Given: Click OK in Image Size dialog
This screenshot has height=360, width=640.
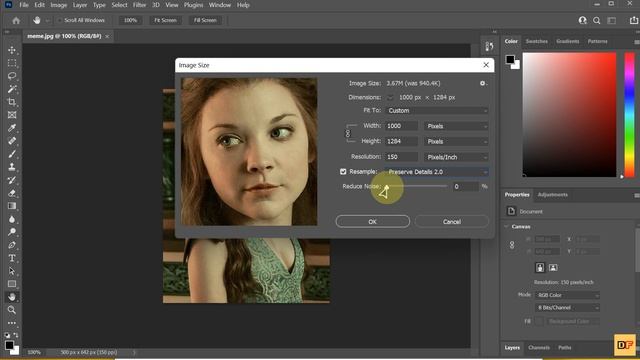Looking at the screenshot, I should [x=373, y=222].
